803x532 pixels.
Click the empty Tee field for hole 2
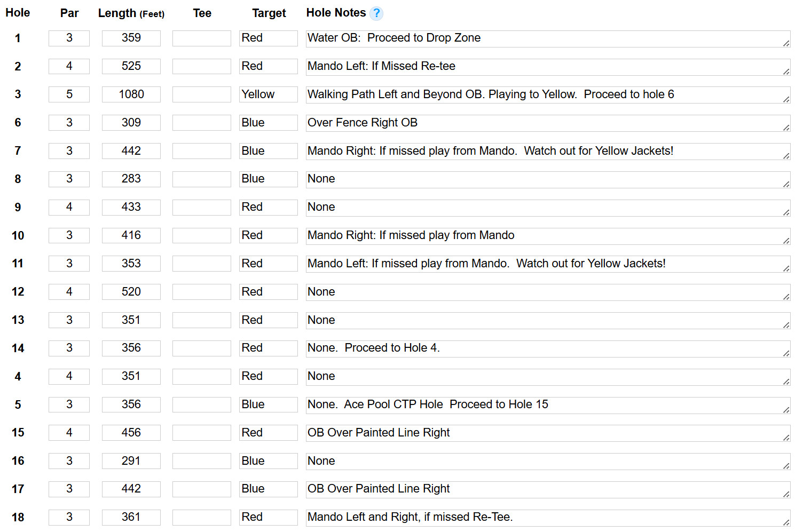click(x=202, y=66)
